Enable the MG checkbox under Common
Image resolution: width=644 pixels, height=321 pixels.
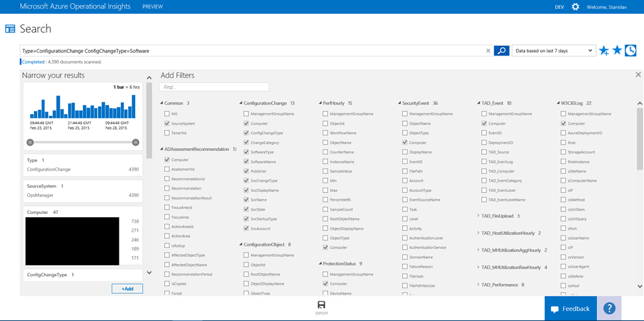167,114
